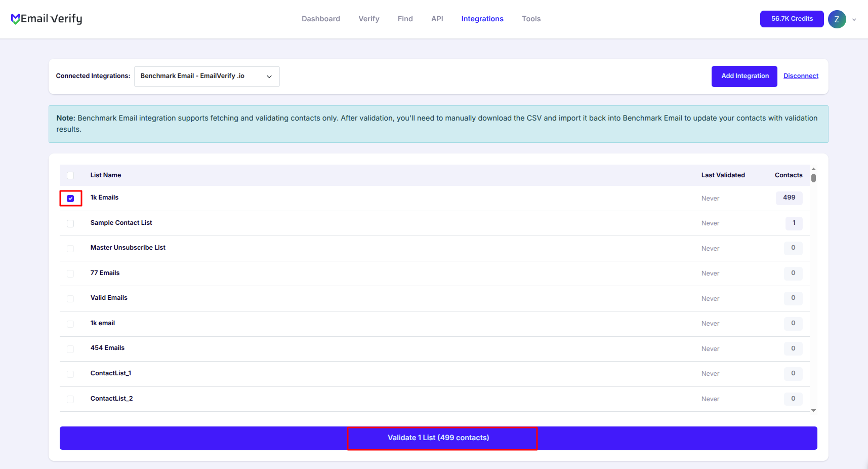This screenshot has width=868, height=469.
Task: Click the Contacts column header
Action: 789,175
